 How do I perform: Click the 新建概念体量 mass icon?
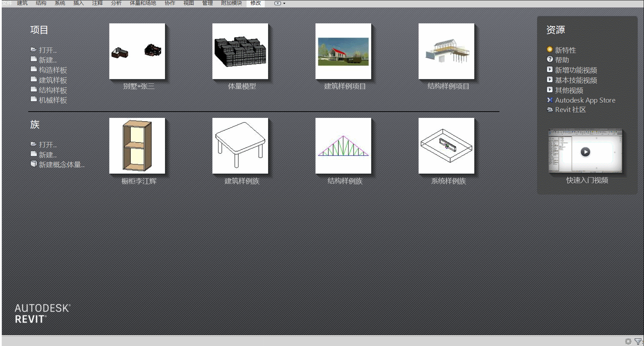33,164
